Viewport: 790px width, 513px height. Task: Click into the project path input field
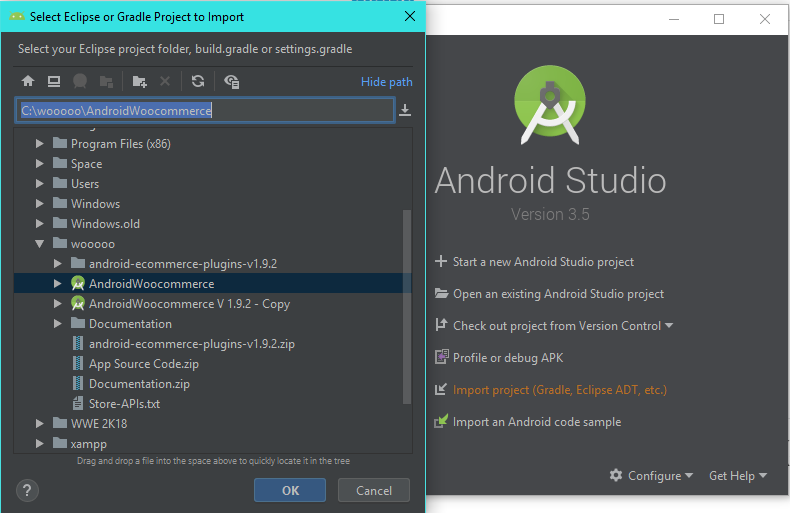pos(205,110)
